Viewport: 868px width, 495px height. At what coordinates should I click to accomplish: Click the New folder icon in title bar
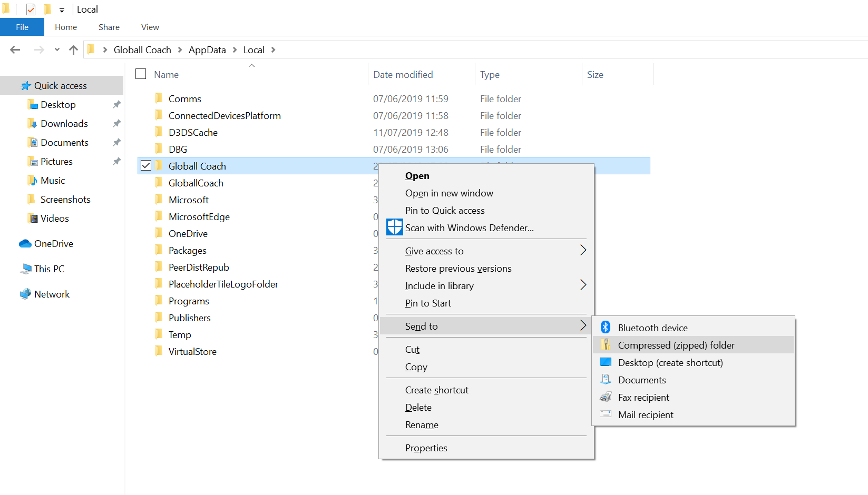(x=47, y=9)
